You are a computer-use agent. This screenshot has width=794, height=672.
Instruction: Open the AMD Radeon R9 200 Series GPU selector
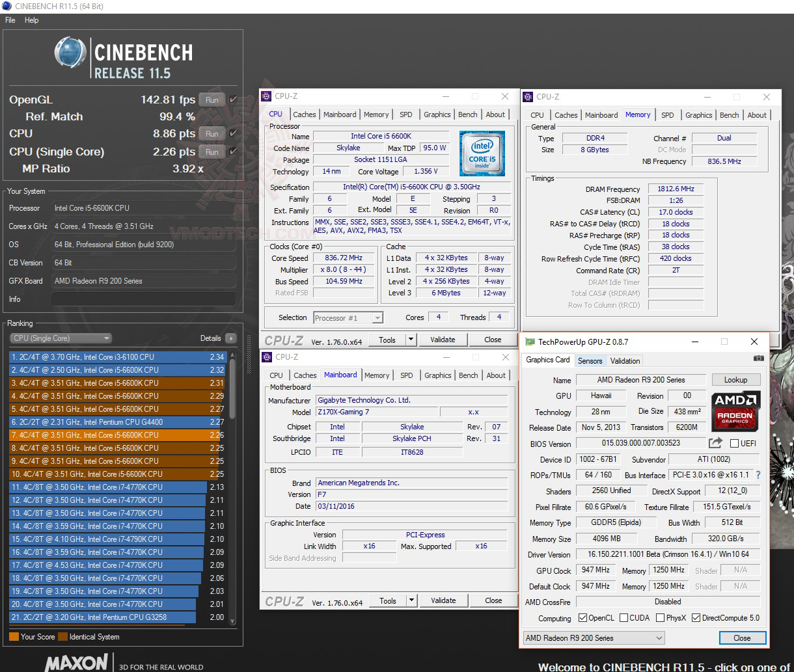[x=594, y=638]
